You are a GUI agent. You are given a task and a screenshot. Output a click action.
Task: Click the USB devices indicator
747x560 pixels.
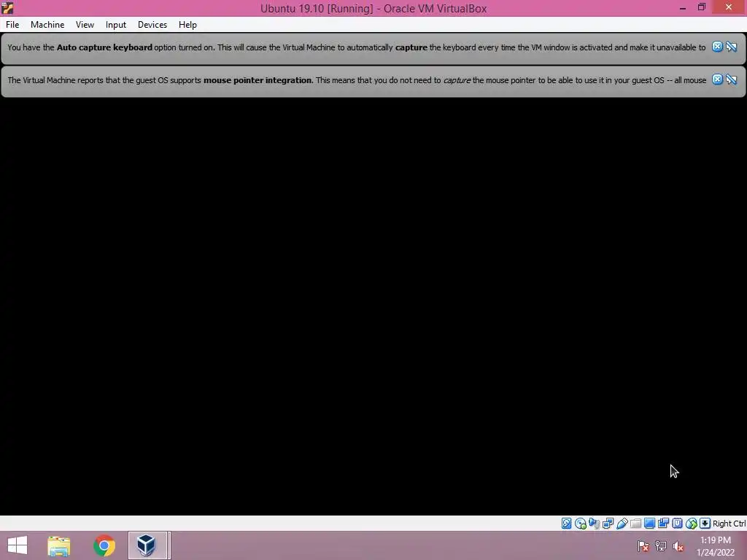coord(622,524)
